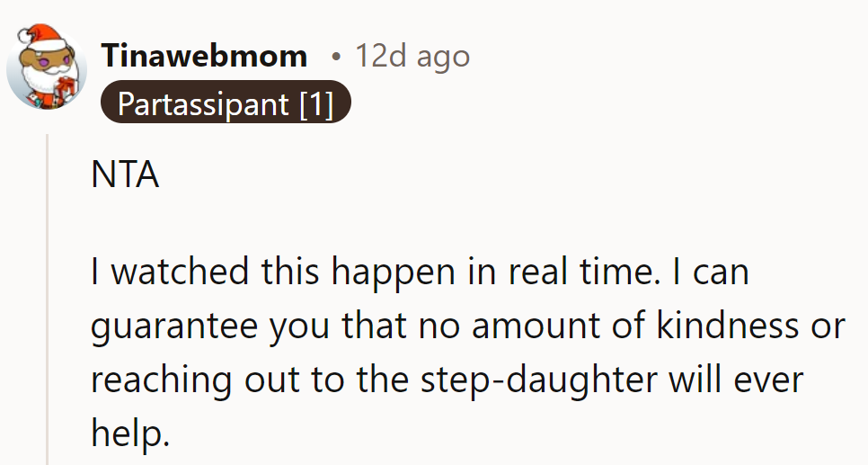The width and height of the screenshot is (868, 465).
Task: Click the Santa Snoo avatar
Action: point(48,69)
